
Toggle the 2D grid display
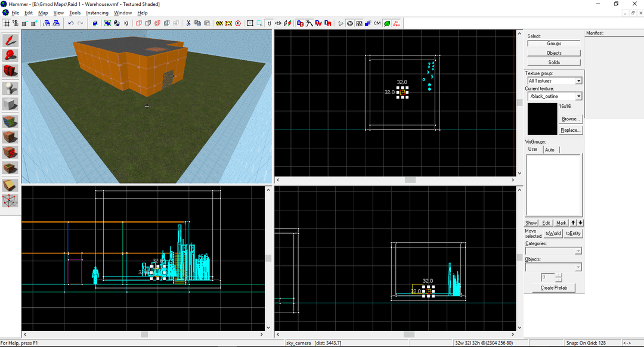7,23
